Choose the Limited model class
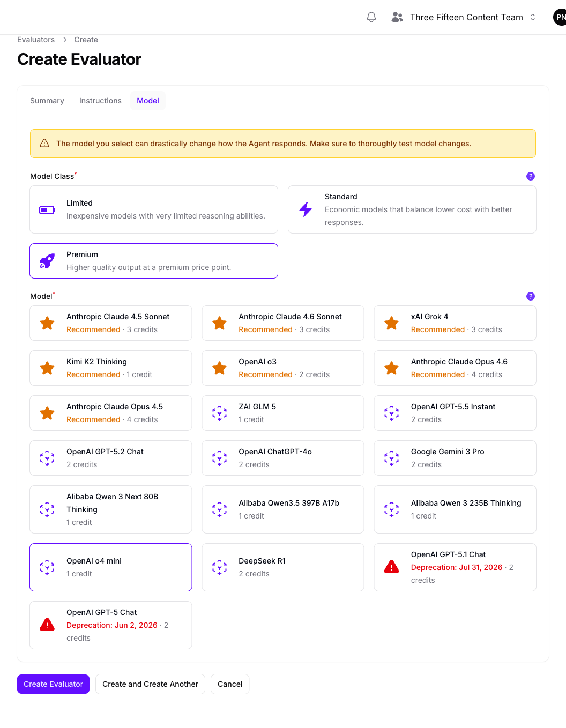The width and height of the screenshot is (566, 728). click(154, 209)
